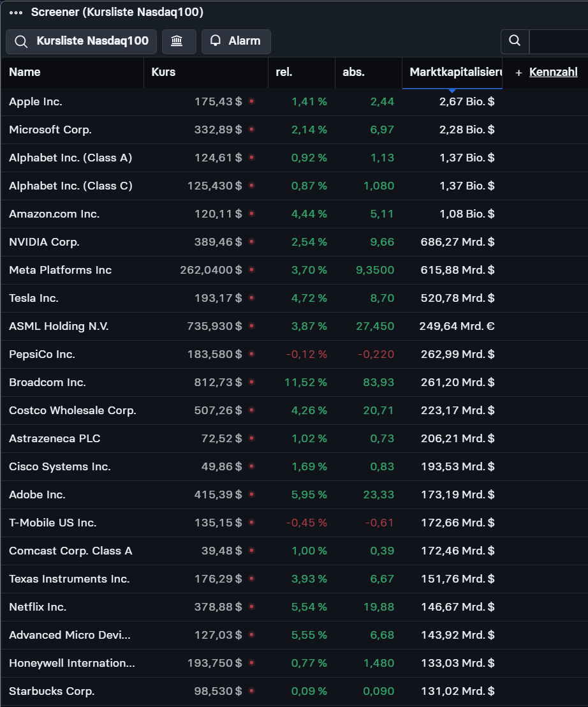
Task: Click Netflix's price 378,88 $
Action: point(218,607)
